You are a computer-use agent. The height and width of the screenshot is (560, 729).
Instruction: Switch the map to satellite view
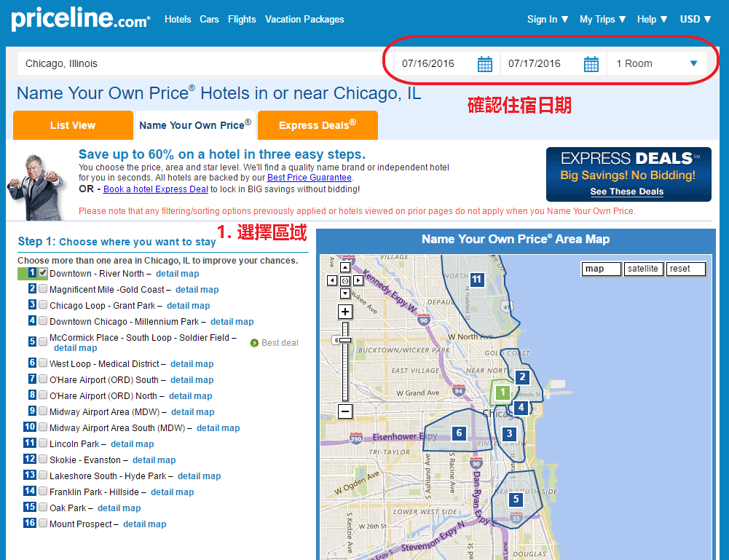tap(644, 269)
